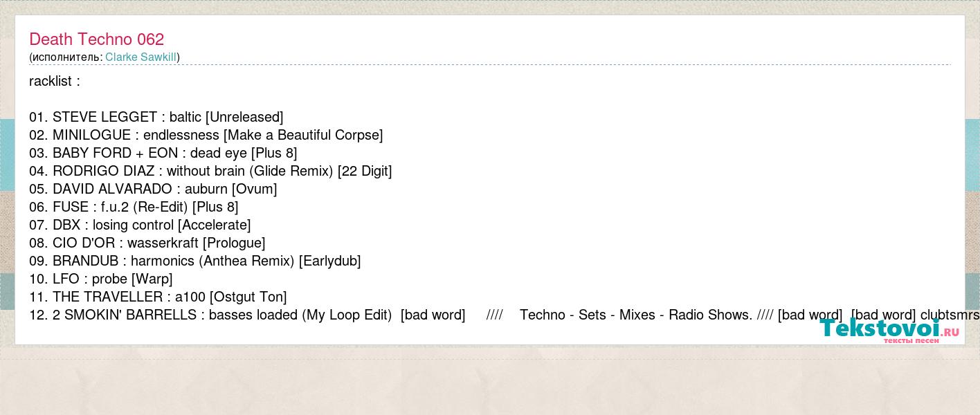Click the 'исполнитель' label text

[66, 57]
